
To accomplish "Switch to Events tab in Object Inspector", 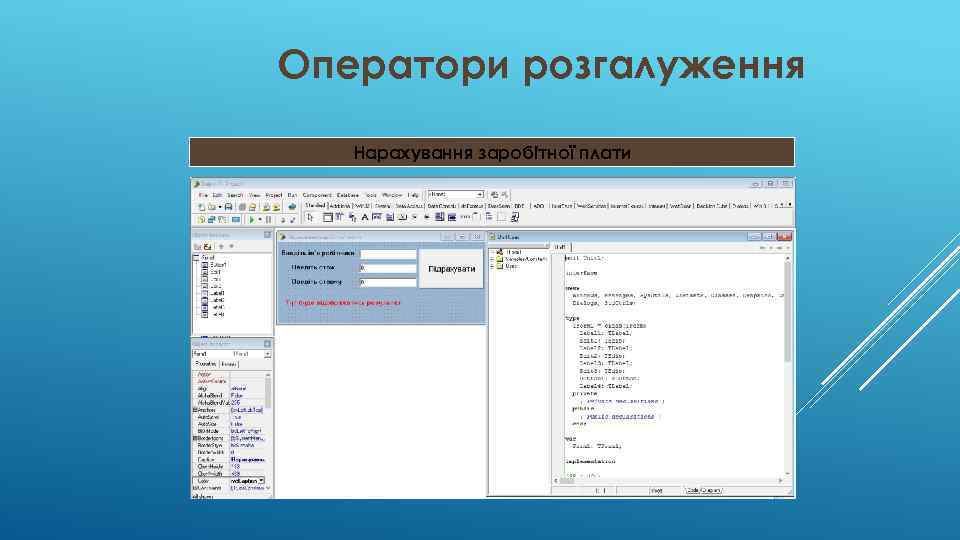I will point(228,364).
